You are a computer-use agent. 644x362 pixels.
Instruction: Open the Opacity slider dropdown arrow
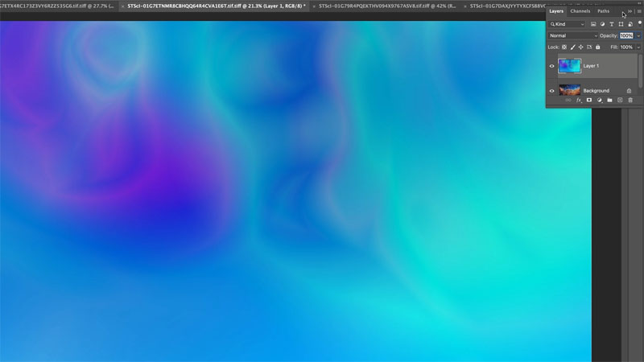[638, 35]
